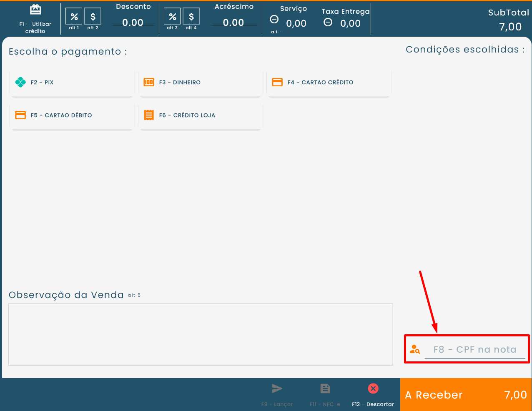Click the Acréscimo value field

pyautogui.click(x=233, y=23)
